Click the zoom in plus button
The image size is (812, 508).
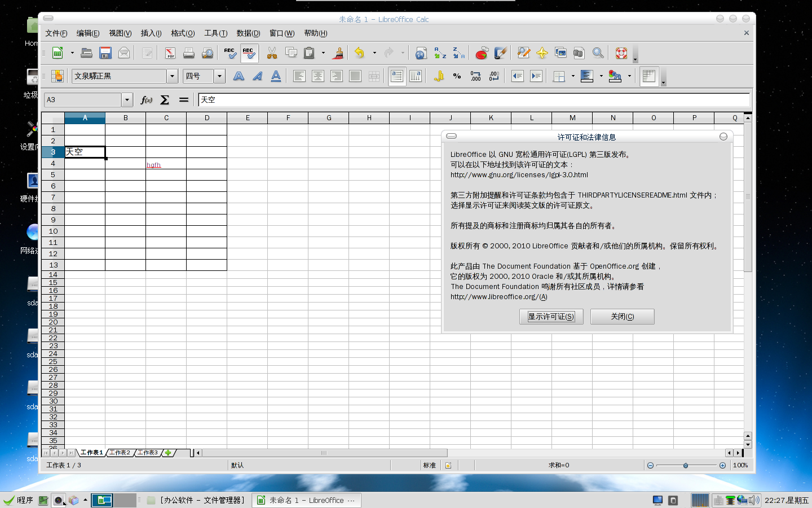[722, 466]
